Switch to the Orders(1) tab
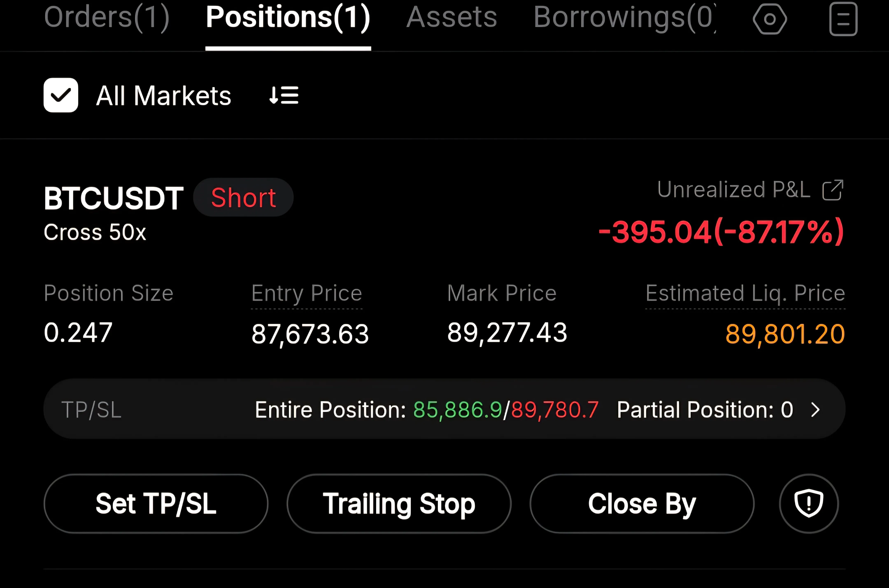Viewport: 889px width, 588px height. (x=107, y=17)
